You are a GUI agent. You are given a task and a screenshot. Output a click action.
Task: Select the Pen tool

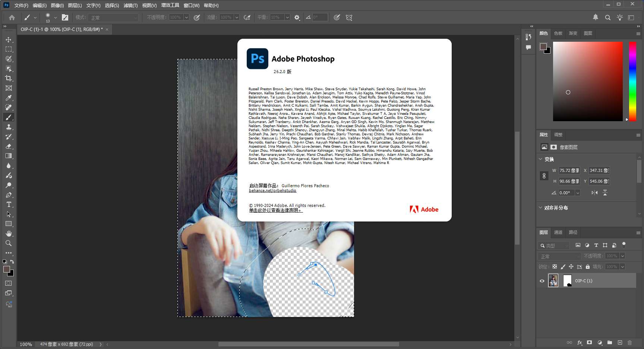(9, 195)
